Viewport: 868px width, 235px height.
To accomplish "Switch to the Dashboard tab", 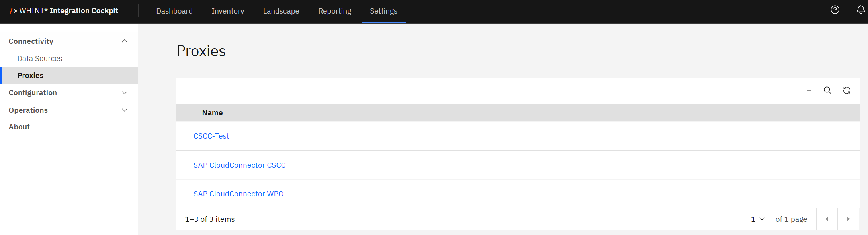I will 174,11.
